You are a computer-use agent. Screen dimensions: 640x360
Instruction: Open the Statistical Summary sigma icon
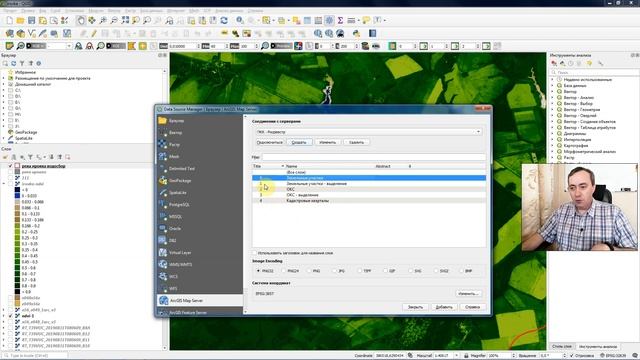pyautogui.click(x=340, y=20)
